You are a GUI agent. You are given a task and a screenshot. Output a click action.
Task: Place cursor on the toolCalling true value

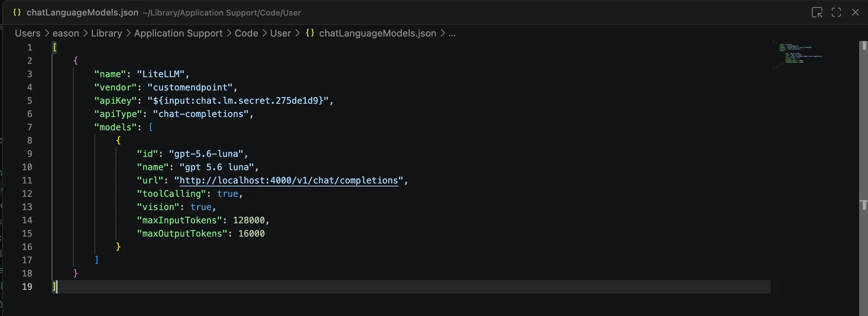tap(227, 194)
